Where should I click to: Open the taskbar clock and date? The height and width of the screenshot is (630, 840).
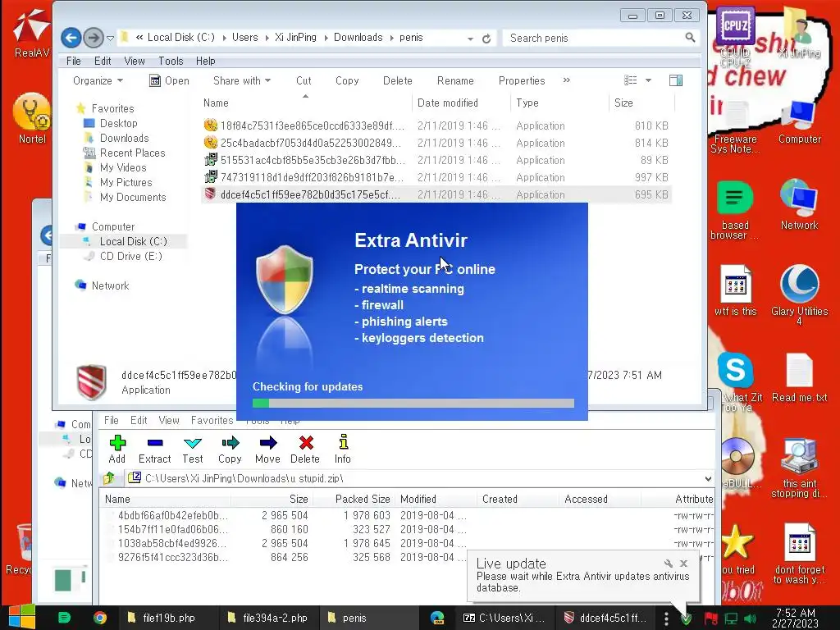795,618
